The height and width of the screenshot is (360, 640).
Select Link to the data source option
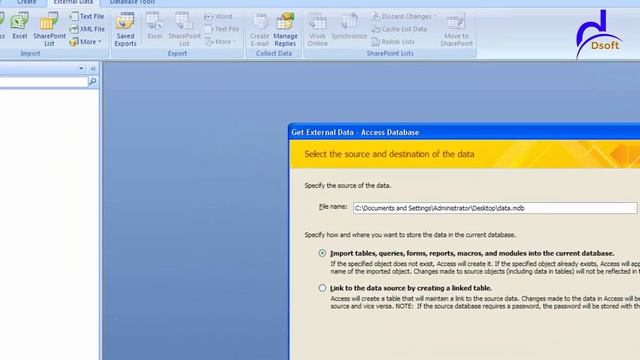(322, 288)
